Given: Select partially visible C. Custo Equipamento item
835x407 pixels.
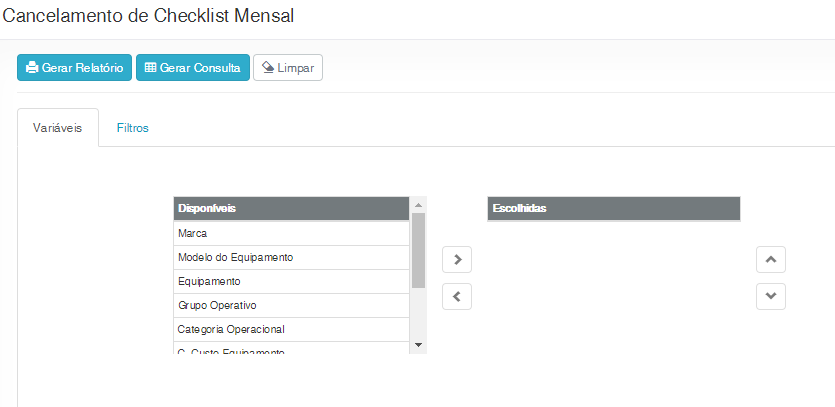Looking at the screenshot, I should [x=291, y=350].
